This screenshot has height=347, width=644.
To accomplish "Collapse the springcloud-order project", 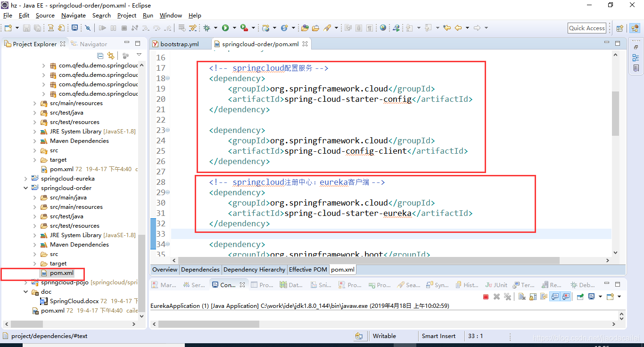I will [26, 188].
